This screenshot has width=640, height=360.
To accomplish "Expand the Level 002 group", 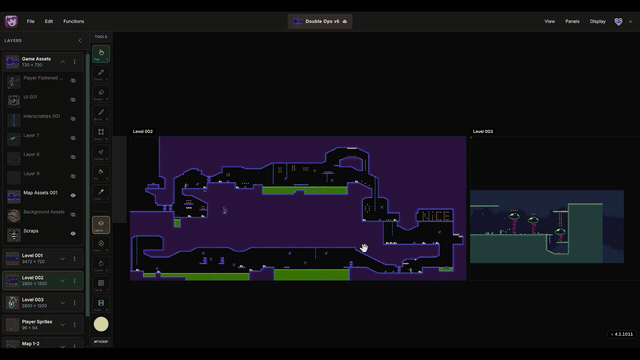I will [x=63, y=280].
